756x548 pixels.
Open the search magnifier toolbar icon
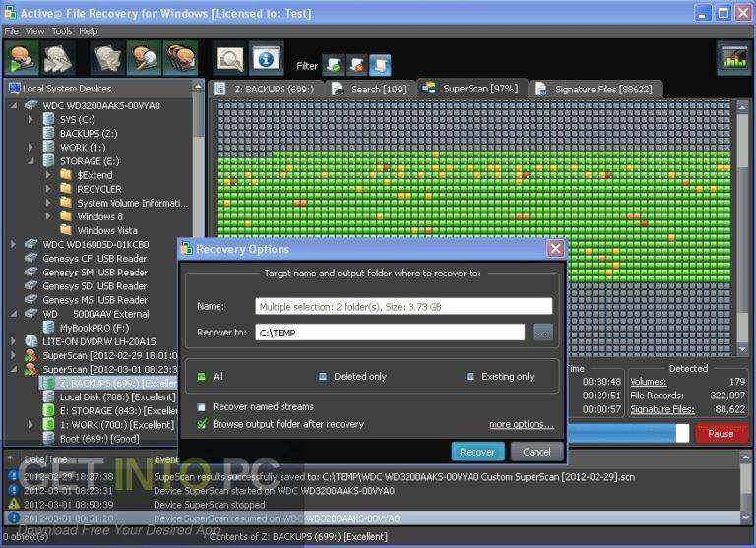point(144,58)
